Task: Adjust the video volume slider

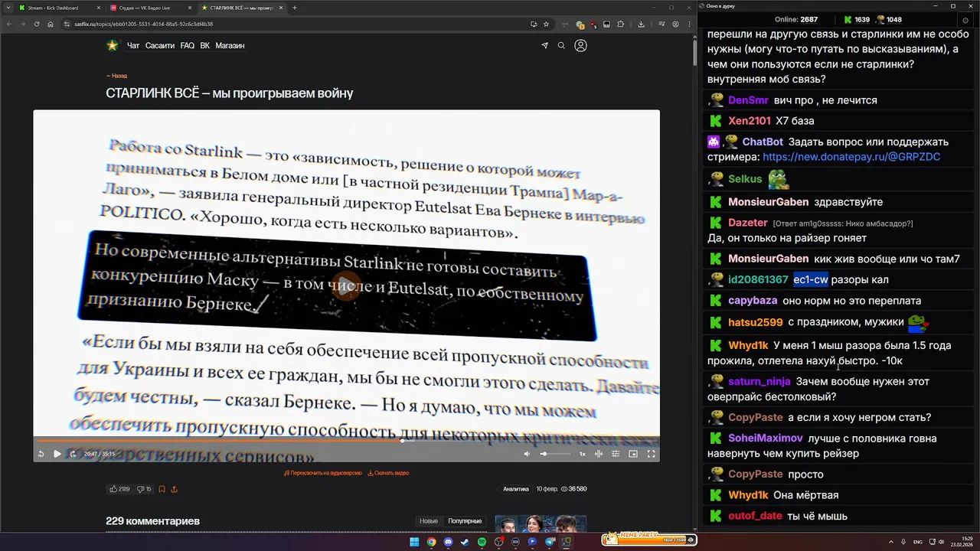Action: [x=554, y=454]
